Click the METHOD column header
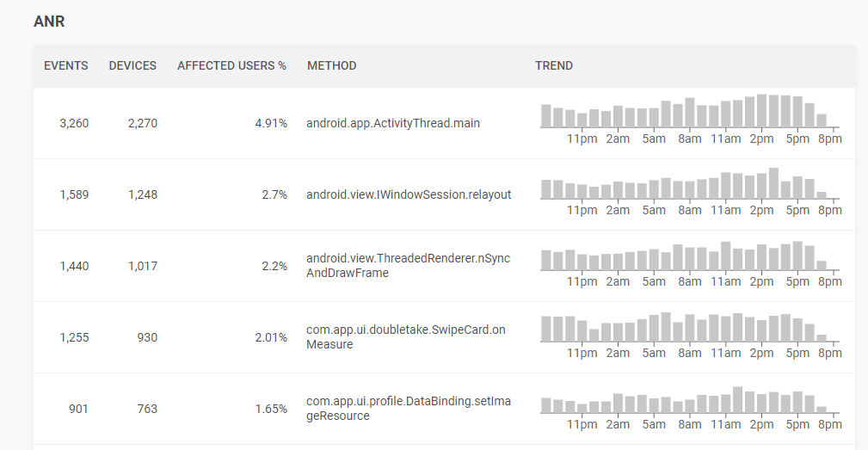This screenshot has height=450, width=868. (x=331, y=66)
